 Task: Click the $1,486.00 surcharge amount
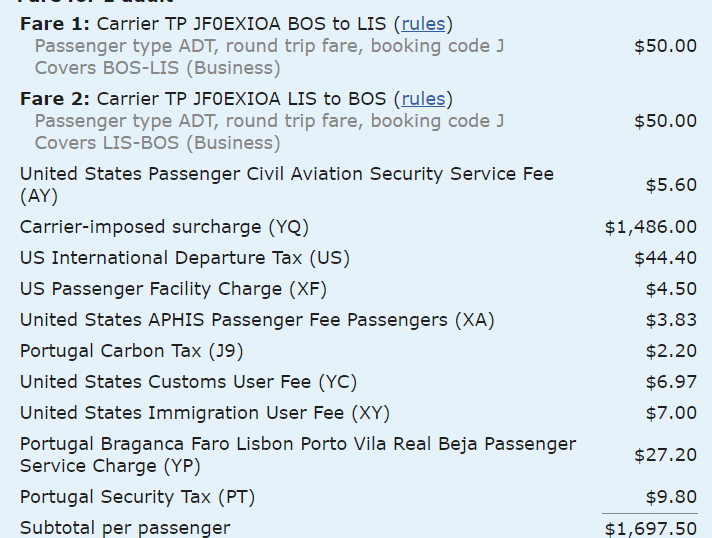[651, 227]
